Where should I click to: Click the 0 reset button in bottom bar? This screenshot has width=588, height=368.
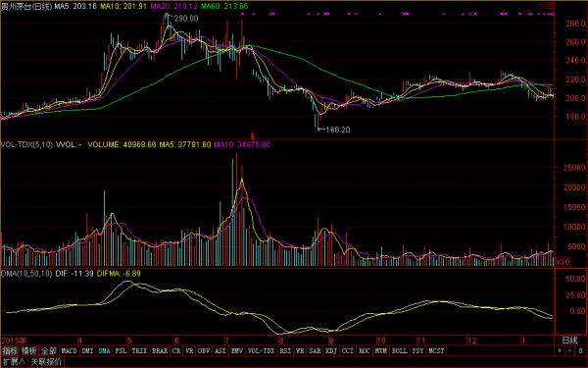(580, 350)
